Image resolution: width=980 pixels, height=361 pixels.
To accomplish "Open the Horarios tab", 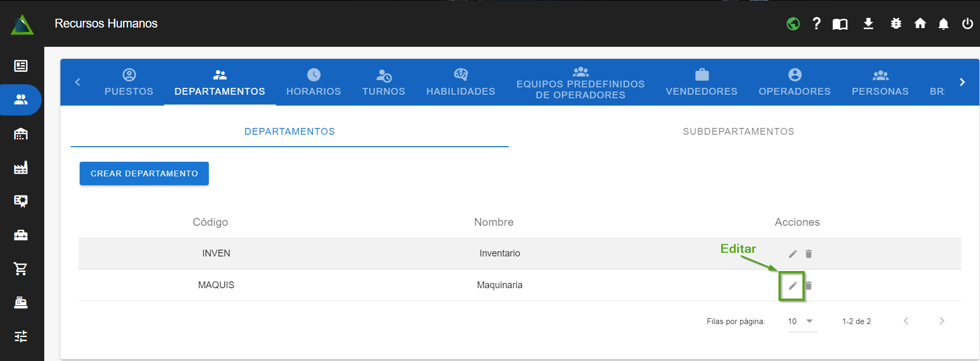I will tap(313, 82).
